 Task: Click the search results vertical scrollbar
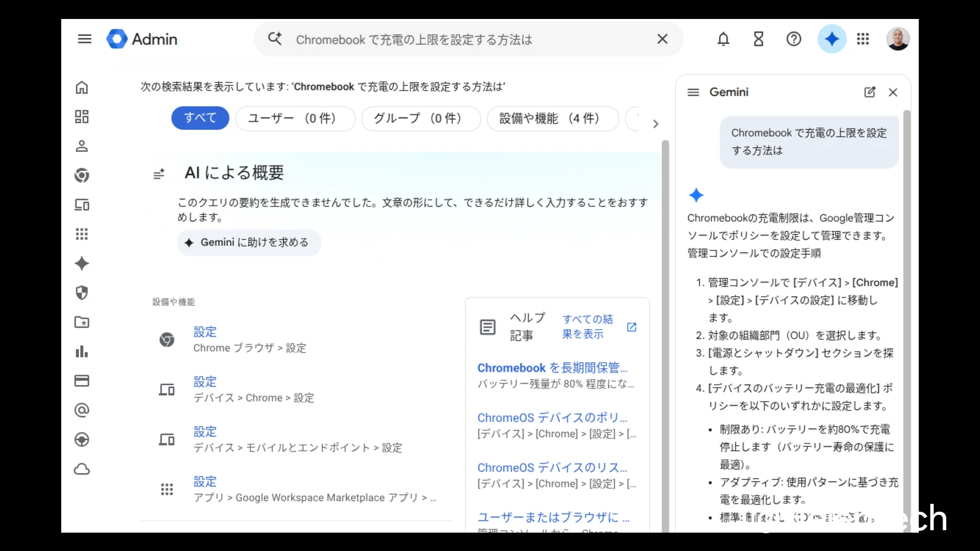click(665, 337)
